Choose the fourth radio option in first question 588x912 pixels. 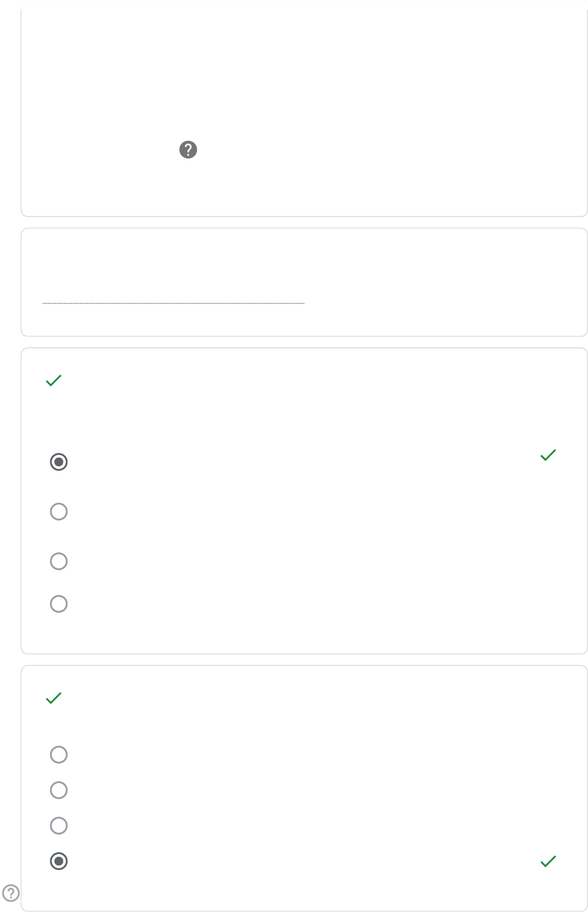point(59,604)
